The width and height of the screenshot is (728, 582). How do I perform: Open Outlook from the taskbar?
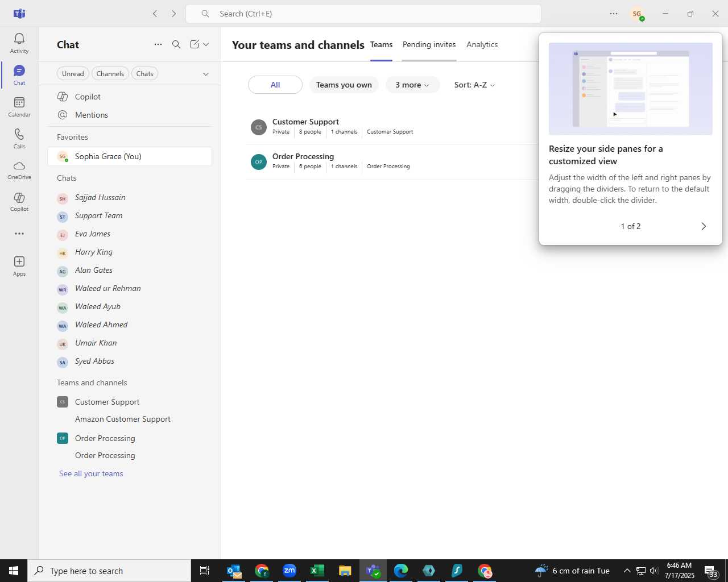click(234, 571)
